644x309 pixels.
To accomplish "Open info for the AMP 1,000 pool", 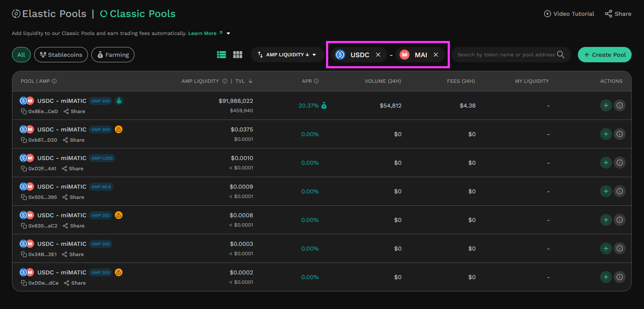I will click(x=620, y=163).
